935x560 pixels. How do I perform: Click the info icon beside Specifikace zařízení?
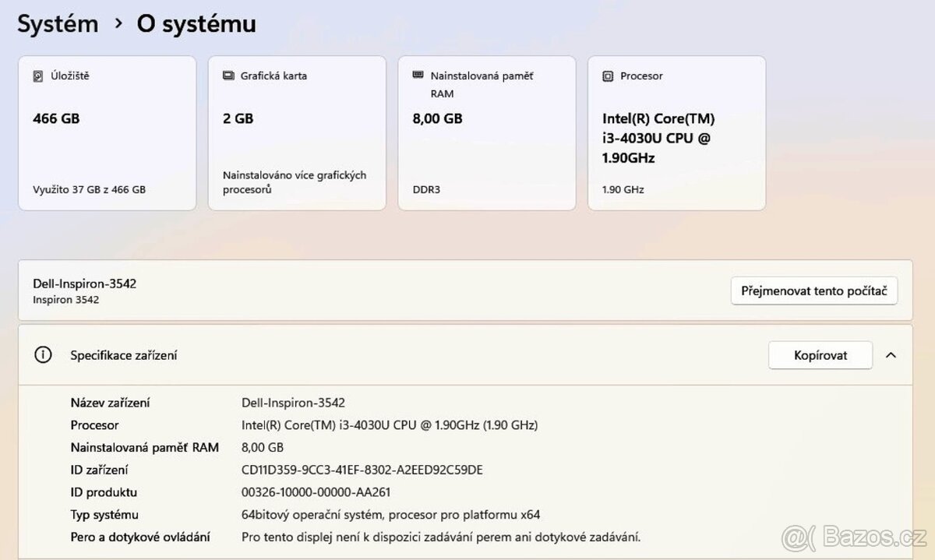pos(43,355)
